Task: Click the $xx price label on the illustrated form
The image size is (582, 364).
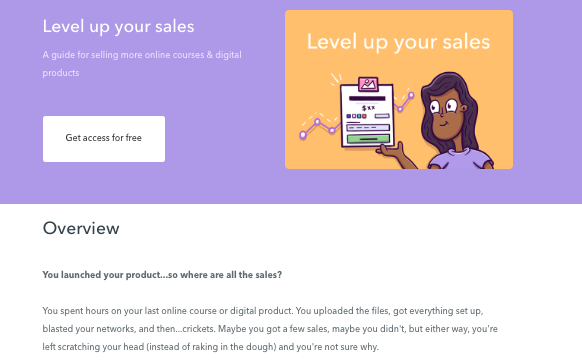Action: click(x=368, y=108)
